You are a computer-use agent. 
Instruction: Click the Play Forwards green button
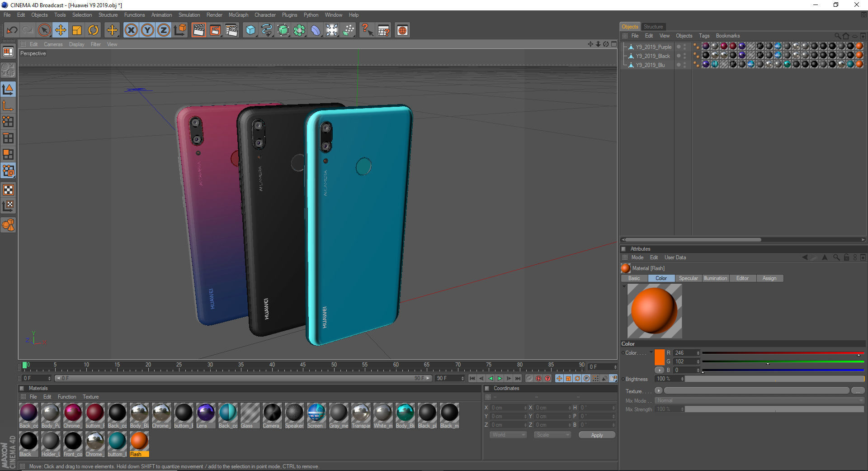pyautogui.click(x=500, y=378)
